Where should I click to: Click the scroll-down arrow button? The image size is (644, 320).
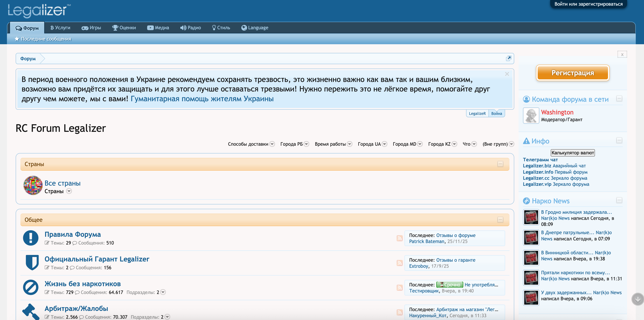(x=637, y=299)
